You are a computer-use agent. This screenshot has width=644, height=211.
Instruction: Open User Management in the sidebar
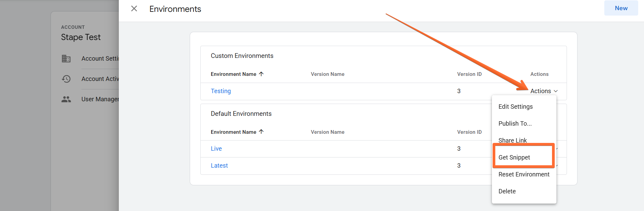(100, 99)
